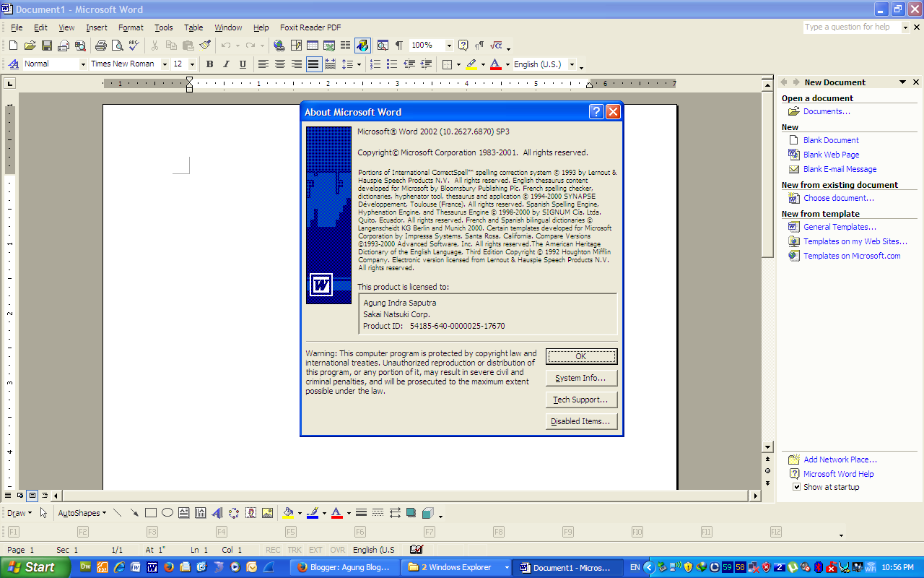This screenshot has height=578, width=924.
Task: Open the Document Map icon
Action: [383, 46]
